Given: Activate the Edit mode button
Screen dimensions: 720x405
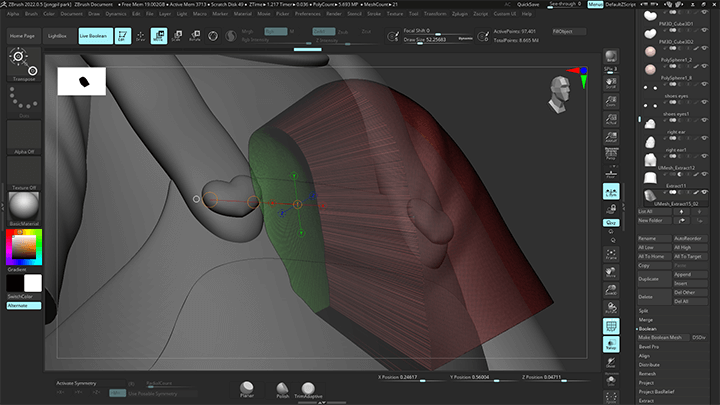Looking at the screenshot, I should [x=122, y=36].
